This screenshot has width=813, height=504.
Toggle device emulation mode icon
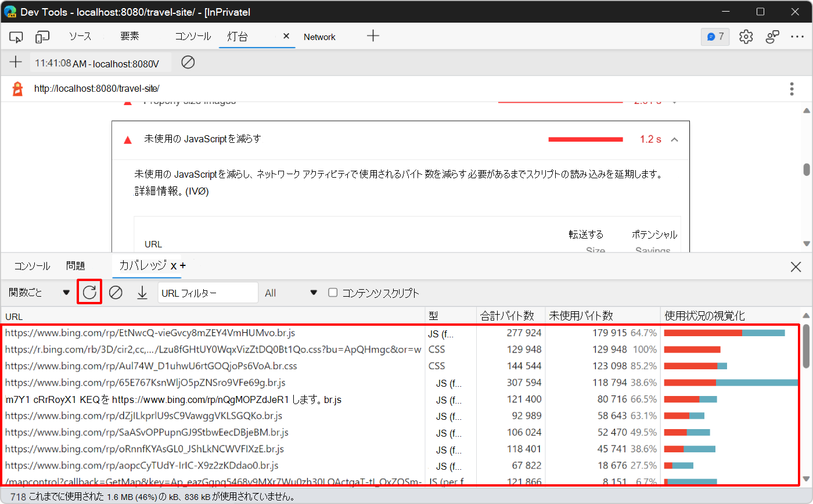click(41, 37)
